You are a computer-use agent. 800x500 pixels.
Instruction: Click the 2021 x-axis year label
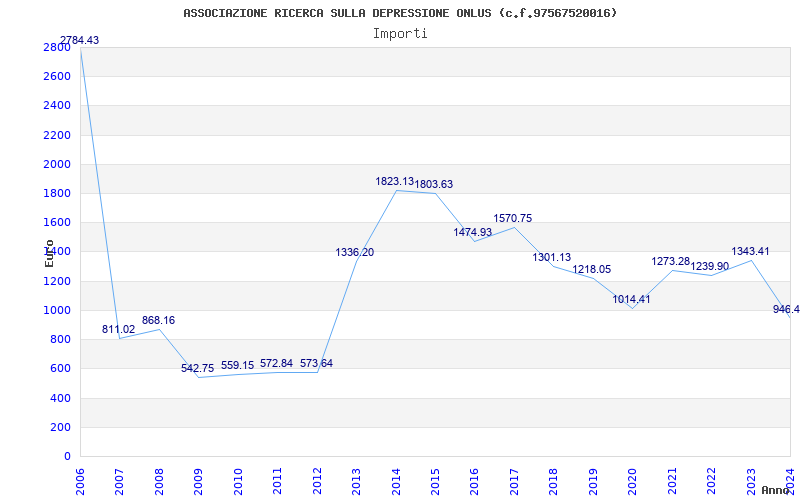point(672,481)
